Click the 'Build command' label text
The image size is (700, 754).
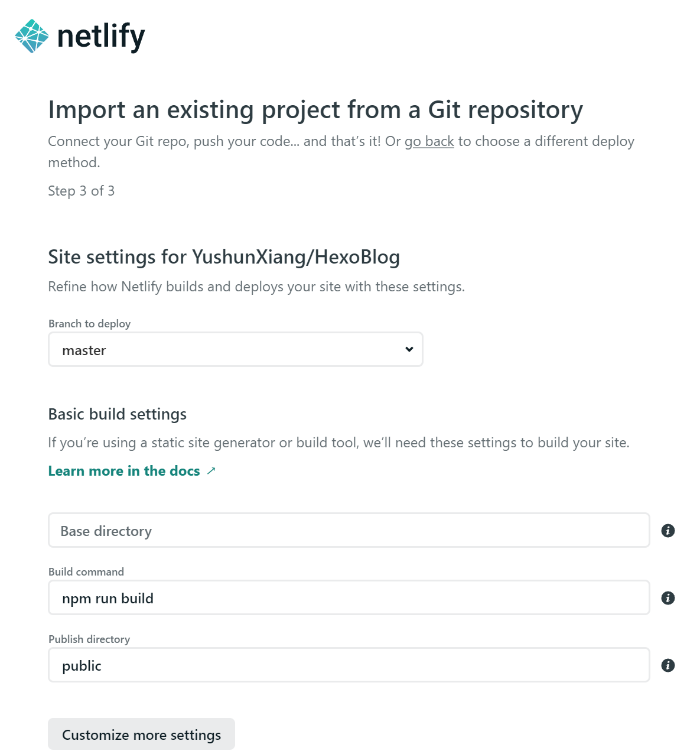pos(86,572)
